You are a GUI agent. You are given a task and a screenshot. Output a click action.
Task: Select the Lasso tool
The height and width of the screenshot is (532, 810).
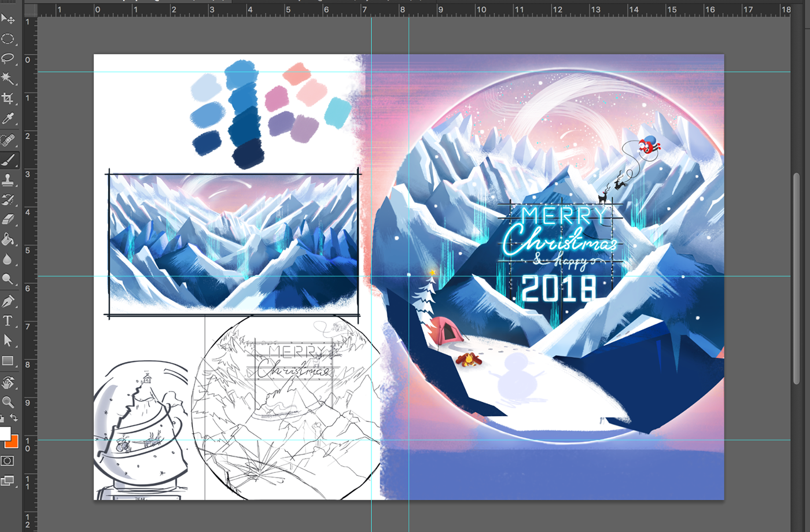point(8,58)
